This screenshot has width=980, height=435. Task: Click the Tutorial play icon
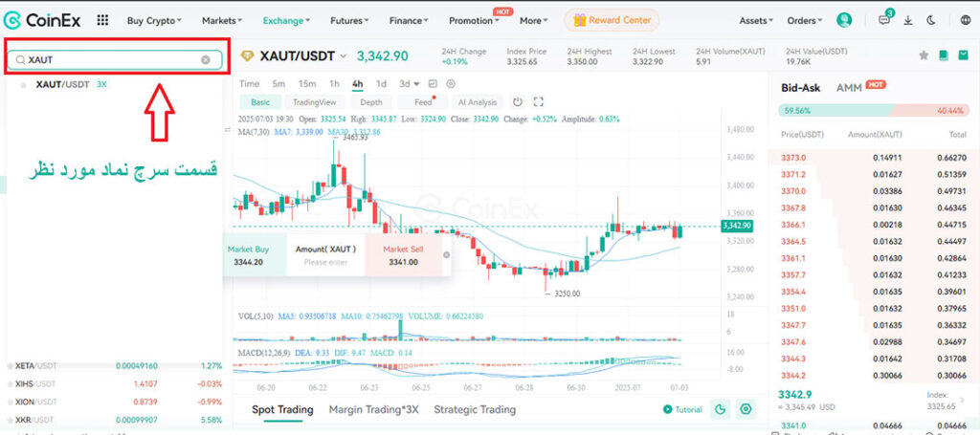coord(668,409)
